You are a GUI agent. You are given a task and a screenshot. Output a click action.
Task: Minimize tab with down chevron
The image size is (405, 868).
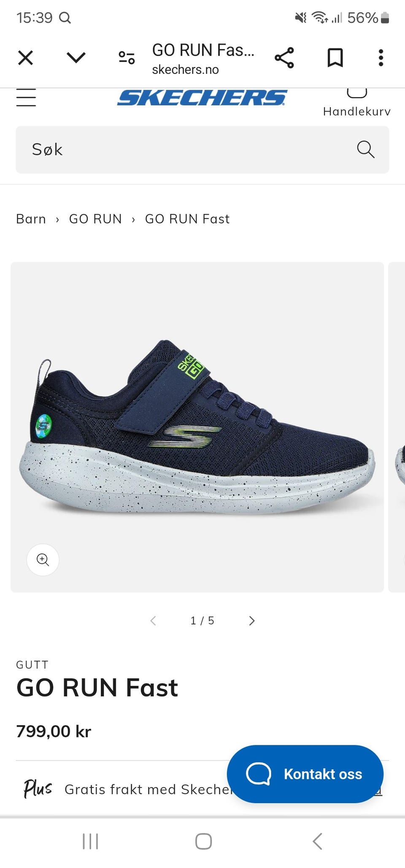[76, 58]
